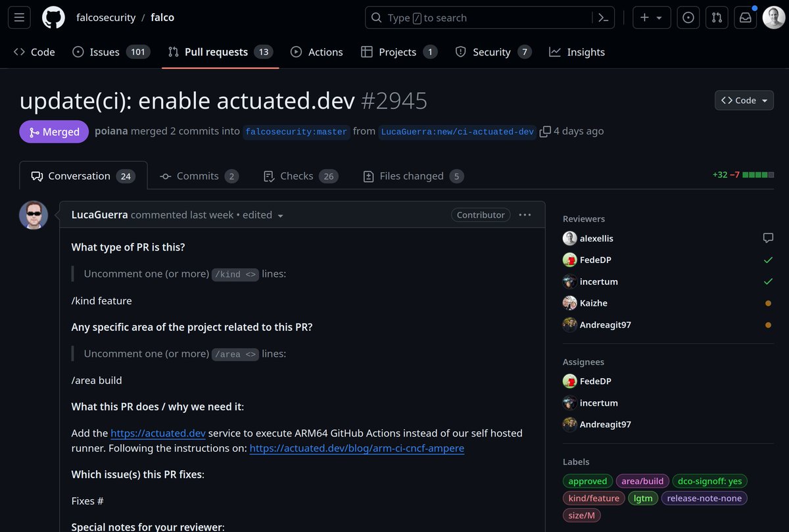
Task: Open the falcosecurity:master branch link
Action: click(x=296, y=132)
